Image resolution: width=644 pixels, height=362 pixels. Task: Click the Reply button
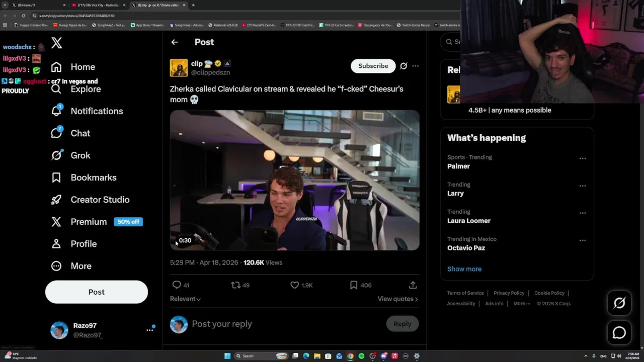403,324
